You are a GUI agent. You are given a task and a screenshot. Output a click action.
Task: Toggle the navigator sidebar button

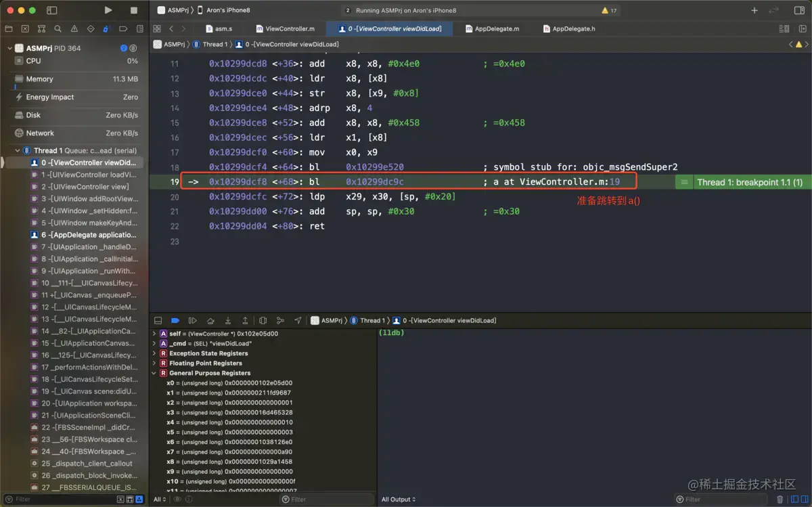point(52,10)
